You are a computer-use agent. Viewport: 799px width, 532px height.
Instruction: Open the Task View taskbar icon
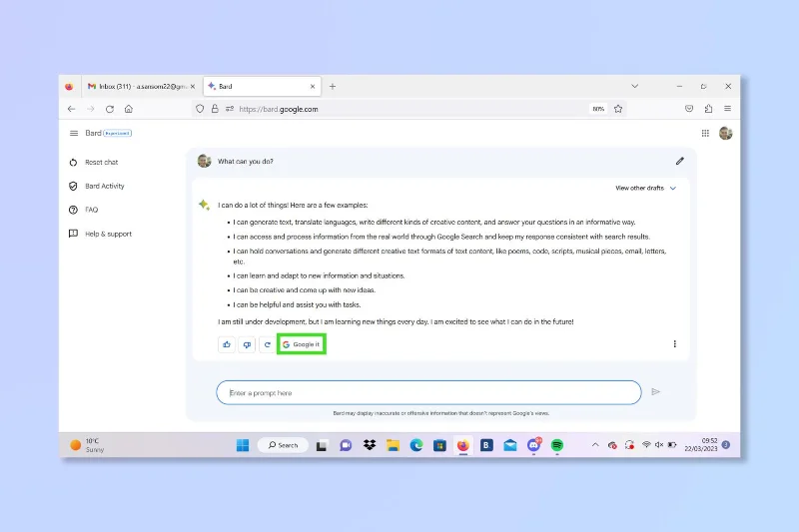tap(321, 446)
